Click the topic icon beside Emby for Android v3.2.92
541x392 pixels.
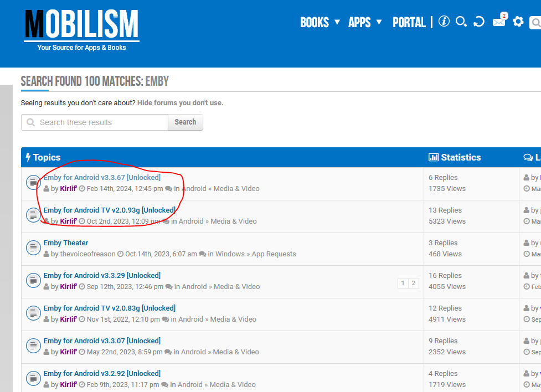tap(33, 379)
